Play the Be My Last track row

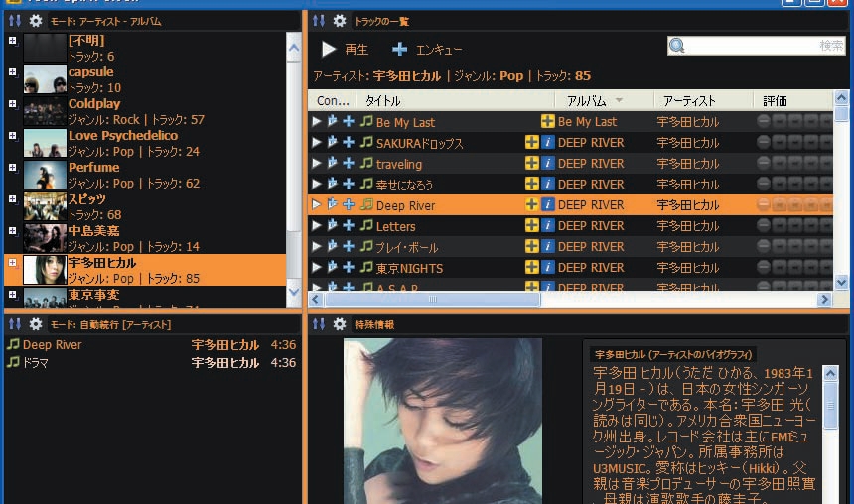[317, 121]
